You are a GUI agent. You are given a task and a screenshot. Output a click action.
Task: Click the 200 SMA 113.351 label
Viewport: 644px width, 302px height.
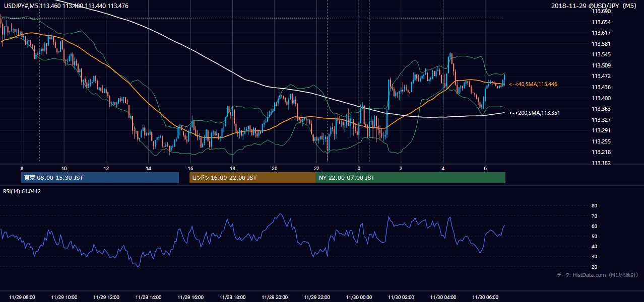[x=535, y=113]
